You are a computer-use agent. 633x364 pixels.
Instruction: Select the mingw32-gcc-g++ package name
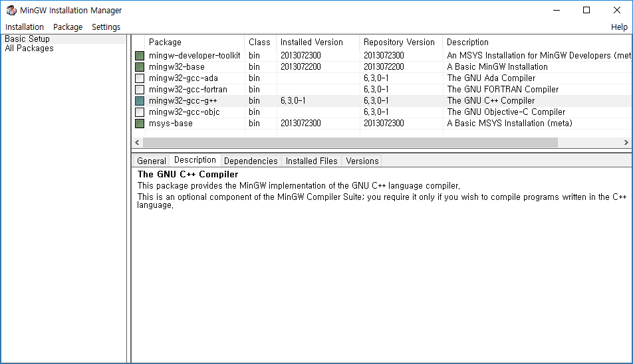tap(183, 101)
